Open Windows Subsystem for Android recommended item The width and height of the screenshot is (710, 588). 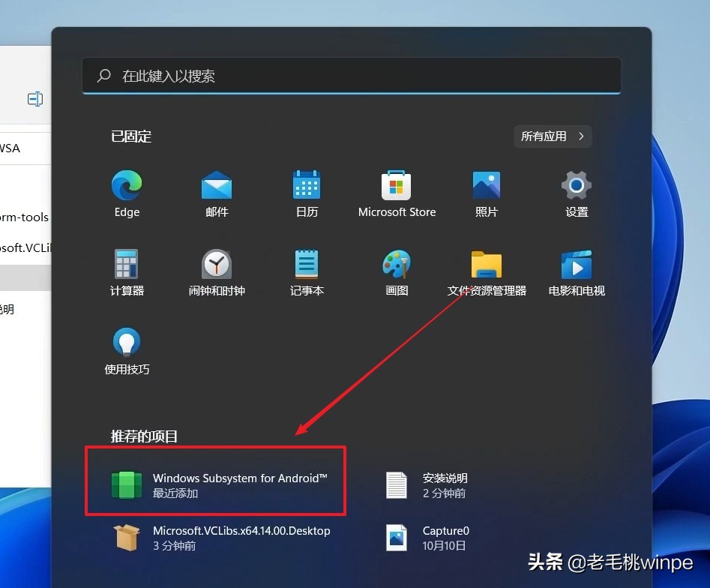(220, 485)
